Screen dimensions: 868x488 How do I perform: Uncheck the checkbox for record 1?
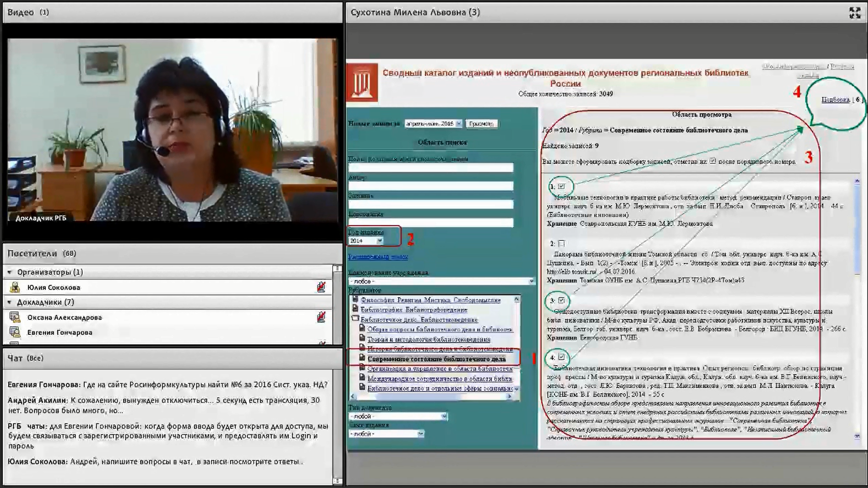(x=561, y=186)
